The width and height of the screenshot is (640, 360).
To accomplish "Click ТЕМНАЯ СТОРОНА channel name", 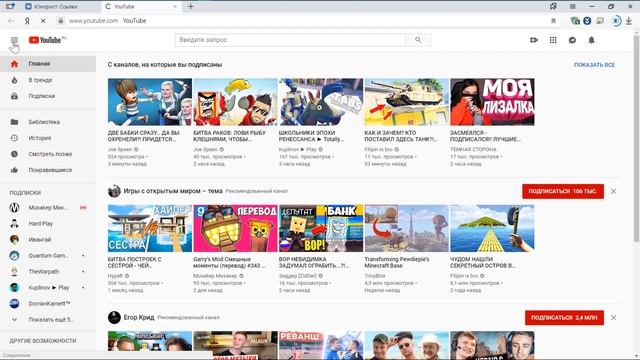I will coord(473,149).
